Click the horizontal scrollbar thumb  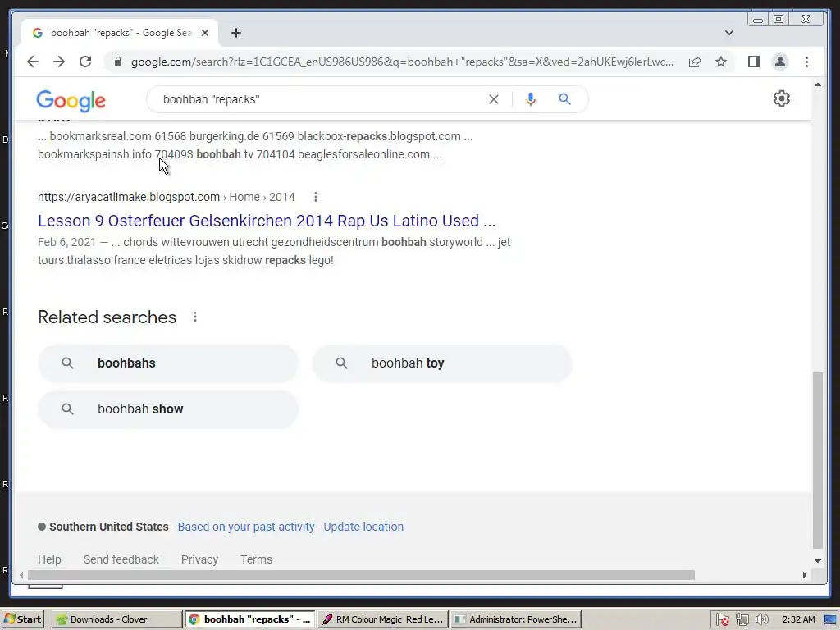pos(361,575)
